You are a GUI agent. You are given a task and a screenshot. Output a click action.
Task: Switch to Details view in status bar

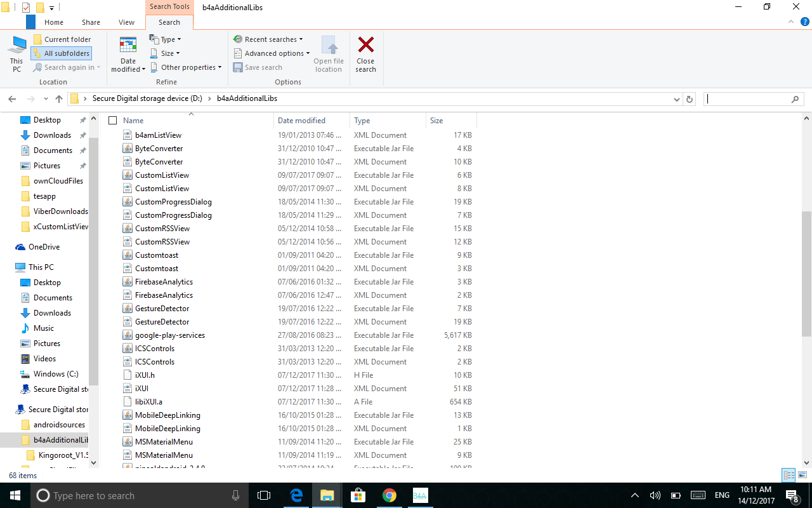tap(789, 475)
